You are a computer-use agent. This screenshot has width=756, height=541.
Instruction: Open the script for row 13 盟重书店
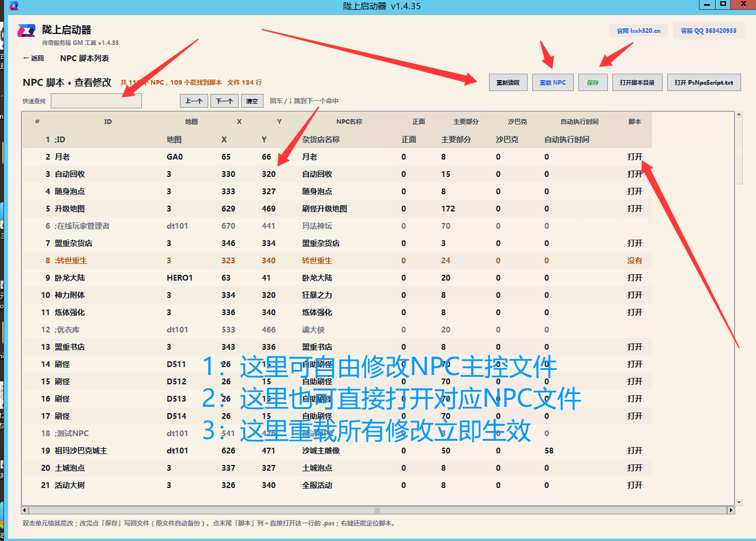click(635, 347)
